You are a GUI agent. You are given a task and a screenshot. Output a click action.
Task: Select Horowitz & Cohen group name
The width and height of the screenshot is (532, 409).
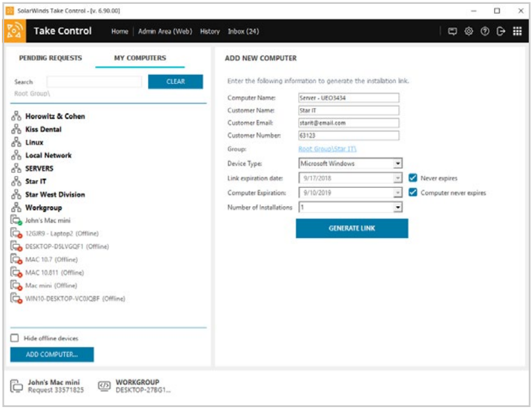point(55,116)
